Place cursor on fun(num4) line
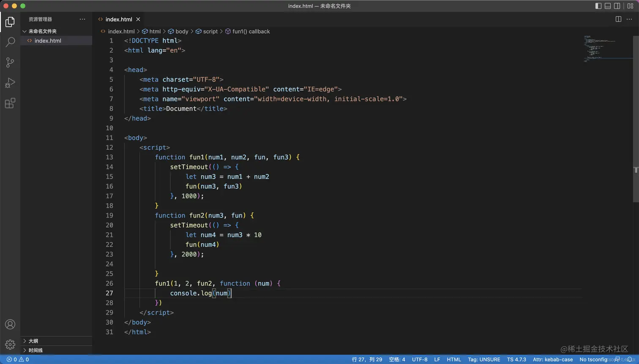Image resolution: width=639 pixels, height=364 pixels. [x=202, y=244]
